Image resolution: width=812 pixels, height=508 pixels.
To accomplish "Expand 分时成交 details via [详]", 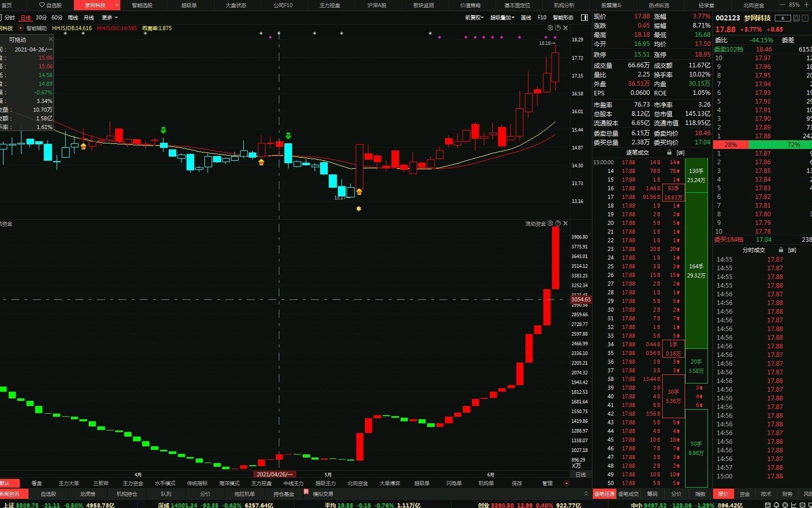I will pyautogui.click(x=792, y=250).
